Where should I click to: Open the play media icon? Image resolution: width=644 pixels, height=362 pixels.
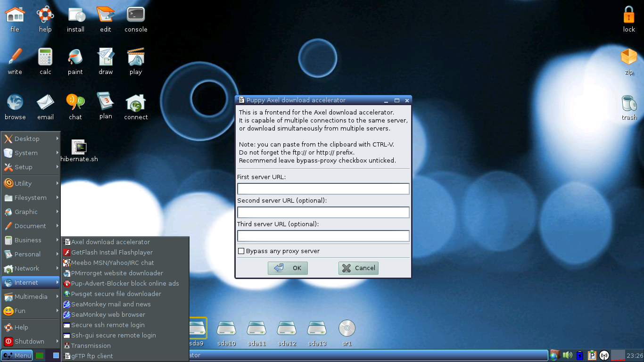click(136, 58)
